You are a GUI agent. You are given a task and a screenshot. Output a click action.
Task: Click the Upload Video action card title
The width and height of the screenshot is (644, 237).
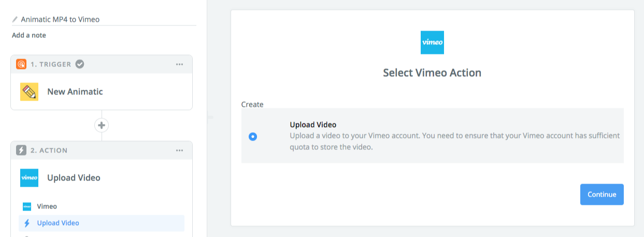74,178
